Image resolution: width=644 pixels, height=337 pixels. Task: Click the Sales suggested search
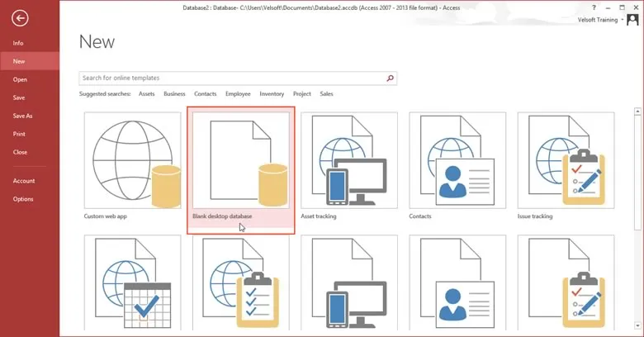(x=326, y=93)
